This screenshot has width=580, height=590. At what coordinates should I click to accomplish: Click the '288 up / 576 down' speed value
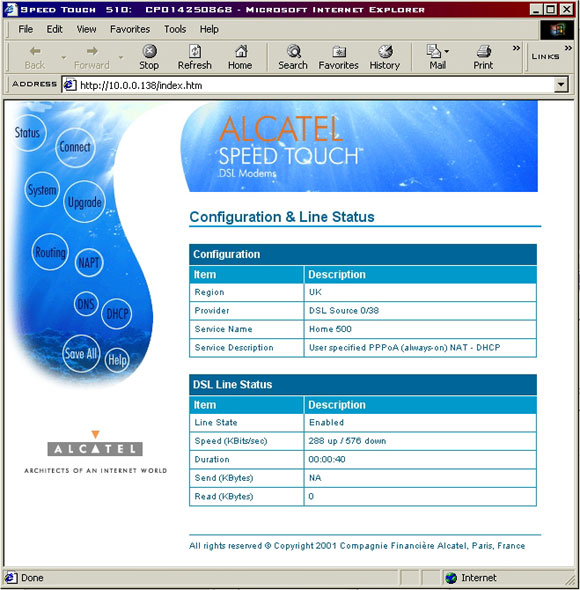(347, 441)
